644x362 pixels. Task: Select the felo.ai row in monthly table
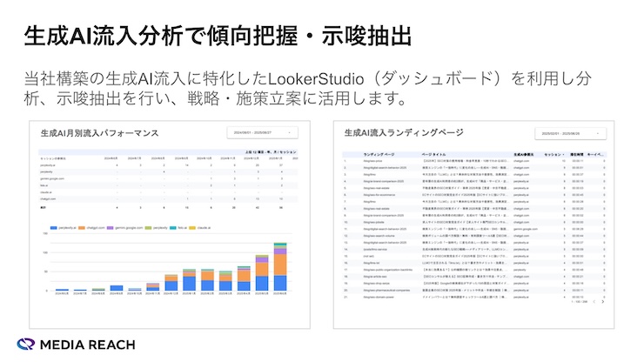[x=168, y=185]
